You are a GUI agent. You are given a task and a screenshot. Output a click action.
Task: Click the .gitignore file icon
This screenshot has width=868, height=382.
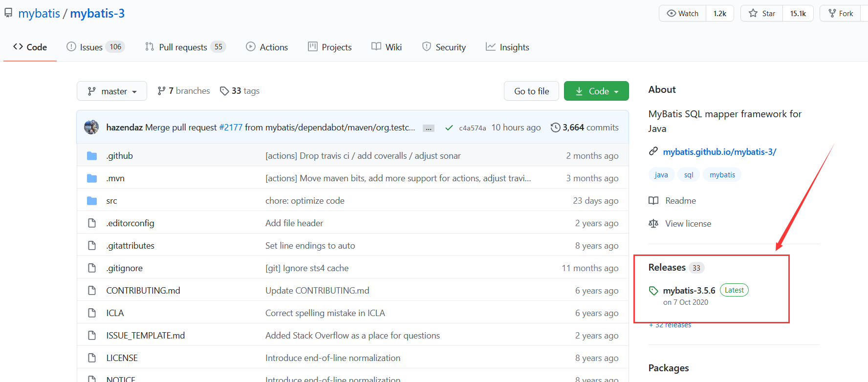(x=92, y=268)
